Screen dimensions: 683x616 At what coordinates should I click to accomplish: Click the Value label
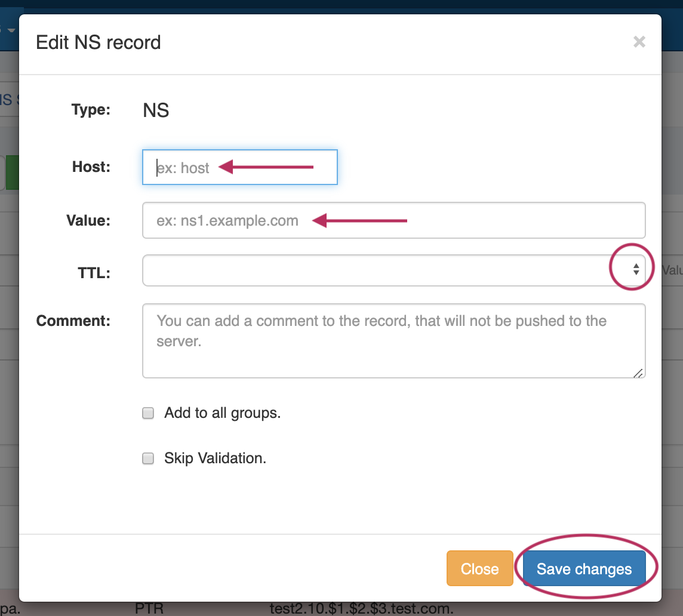point(88,220)
